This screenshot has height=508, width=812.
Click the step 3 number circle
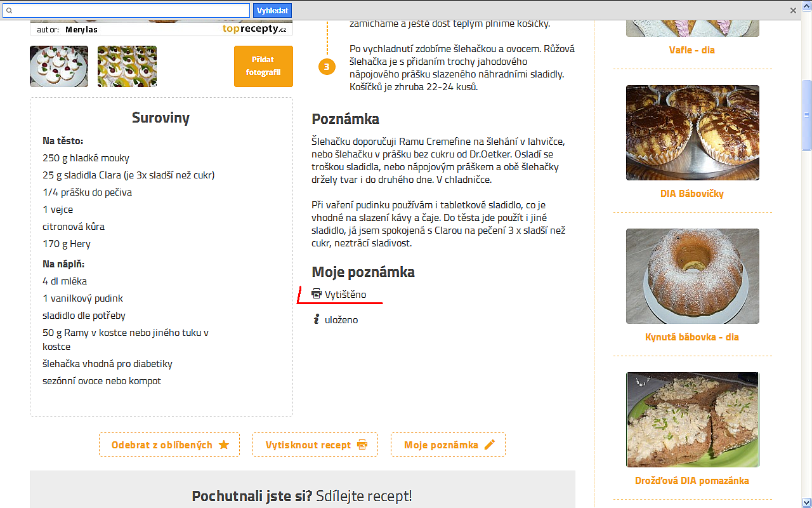[x=327, y=66]
